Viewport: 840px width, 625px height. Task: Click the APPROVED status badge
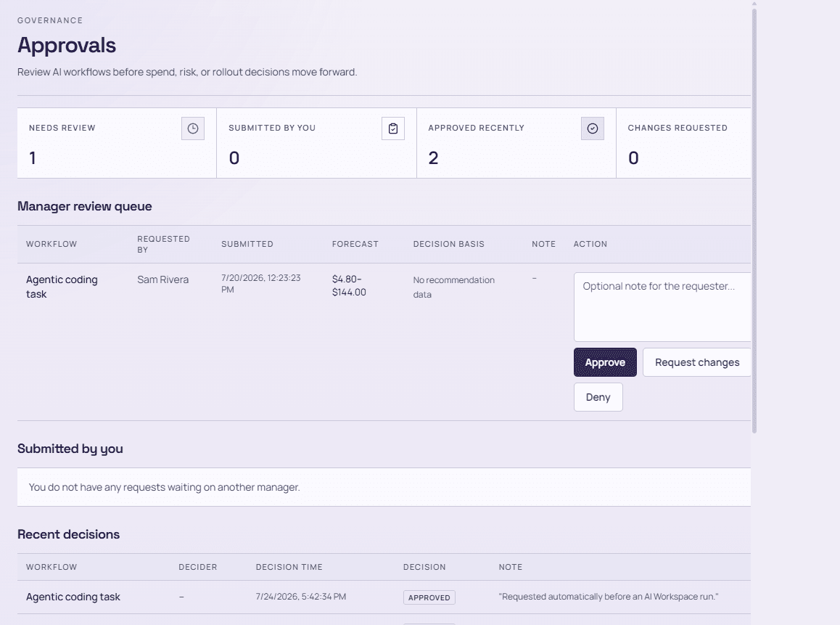pyautogui.click(x=429, y=597)
